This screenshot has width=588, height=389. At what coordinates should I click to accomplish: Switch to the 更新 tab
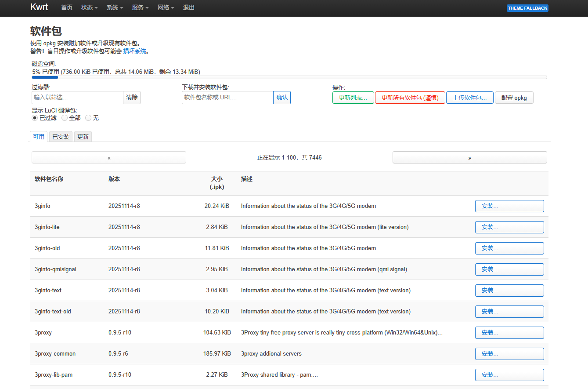[83, 136]
